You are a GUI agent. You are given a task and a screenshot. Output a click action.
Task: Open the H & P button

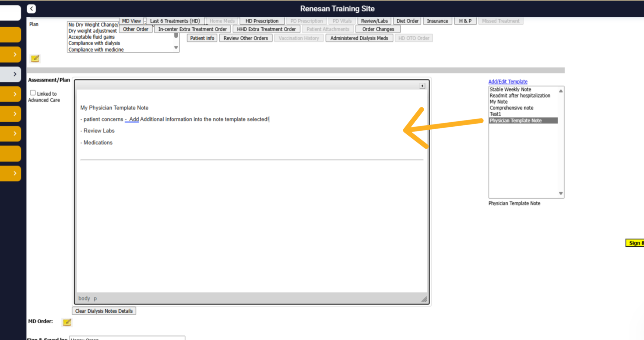465,21
